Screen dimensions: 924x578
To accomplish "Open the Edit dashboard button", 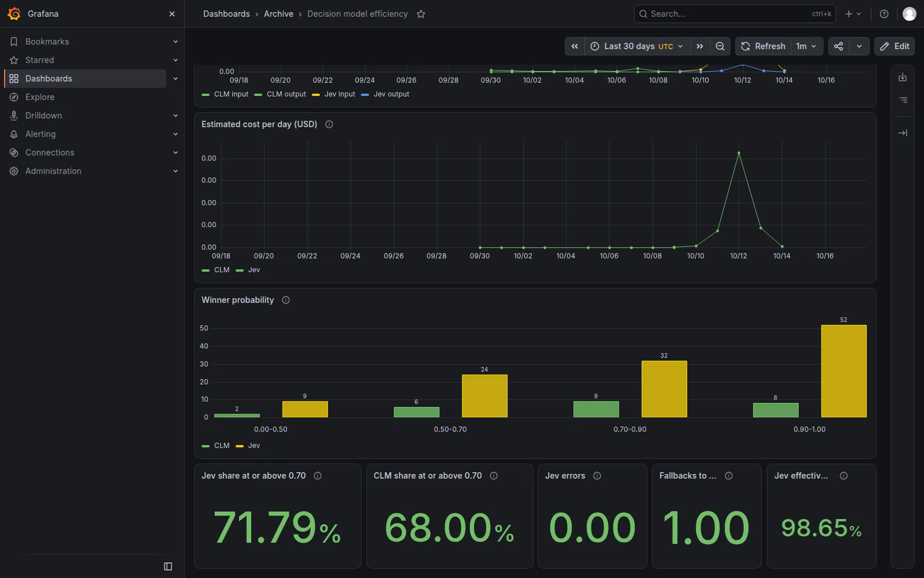I will point(895,46).
